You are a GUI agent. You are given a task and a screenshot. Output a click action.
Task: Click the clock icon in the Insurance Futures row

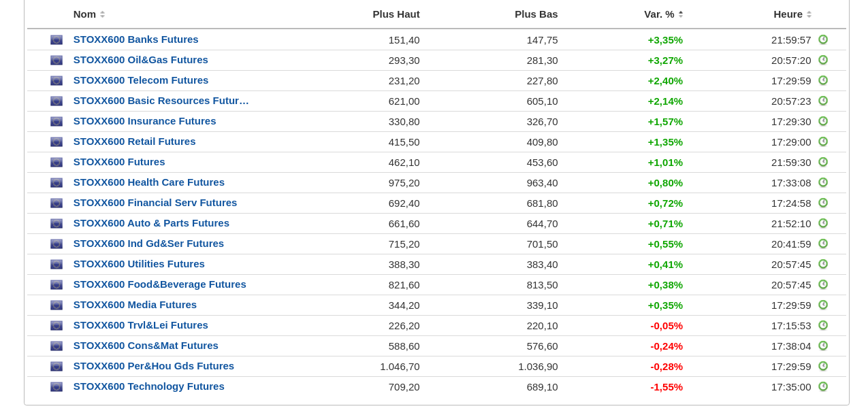pos(823,121)
